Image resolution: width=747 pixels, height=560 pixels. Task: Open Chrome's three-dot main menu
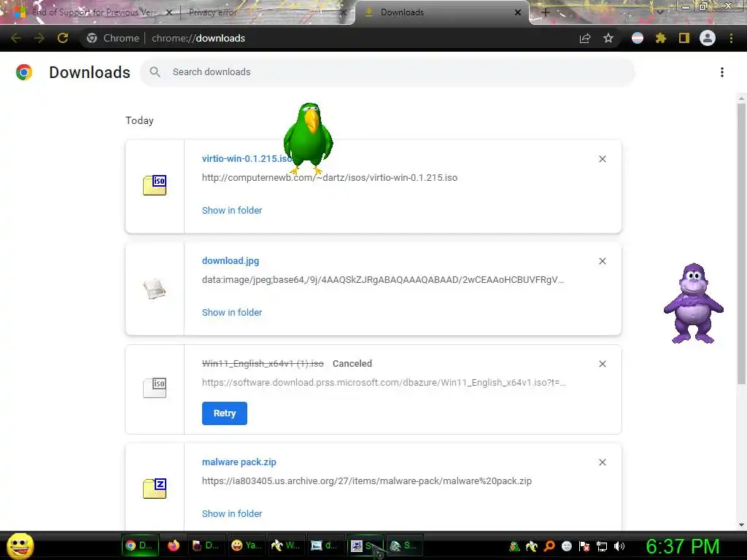click(x=731, y=38)
